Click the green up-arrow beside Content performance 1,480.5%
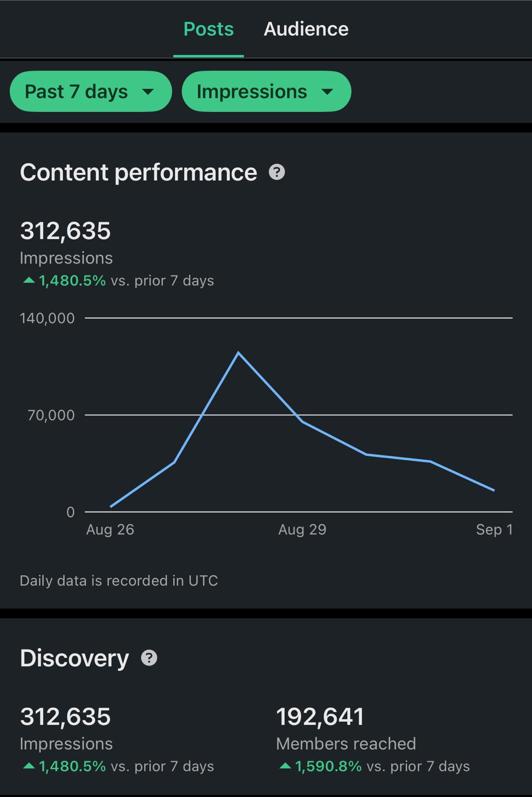This screenshot has height=797, width=532. tap(29, 280)
